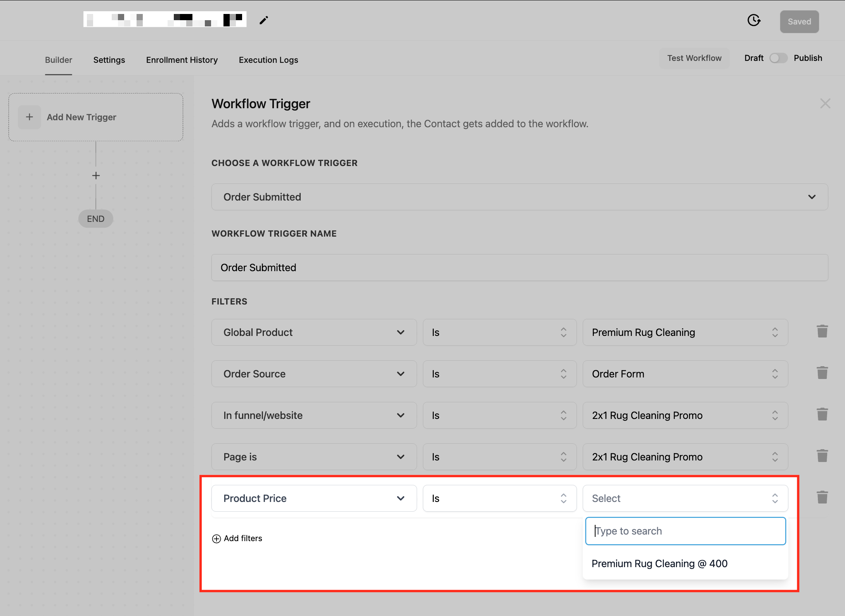Screen dimensions: 845x616
Task: Open the Premium Rug Cleaning value selector
Action: pos(685,332)
